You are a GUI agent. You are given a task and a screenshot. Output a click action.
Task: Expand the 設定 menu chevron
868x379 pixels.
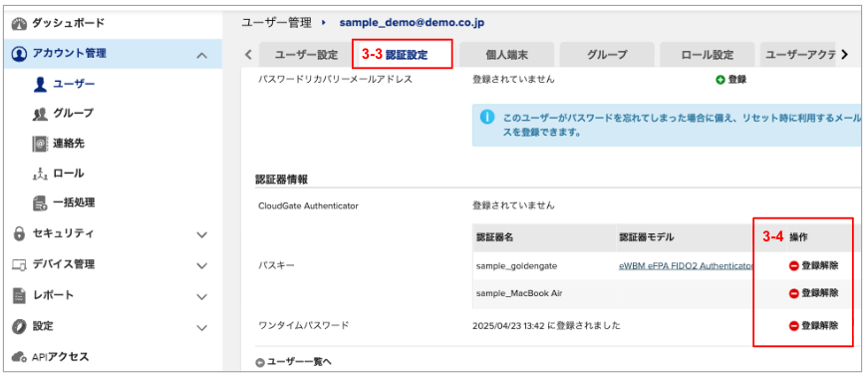click(202, 327)
